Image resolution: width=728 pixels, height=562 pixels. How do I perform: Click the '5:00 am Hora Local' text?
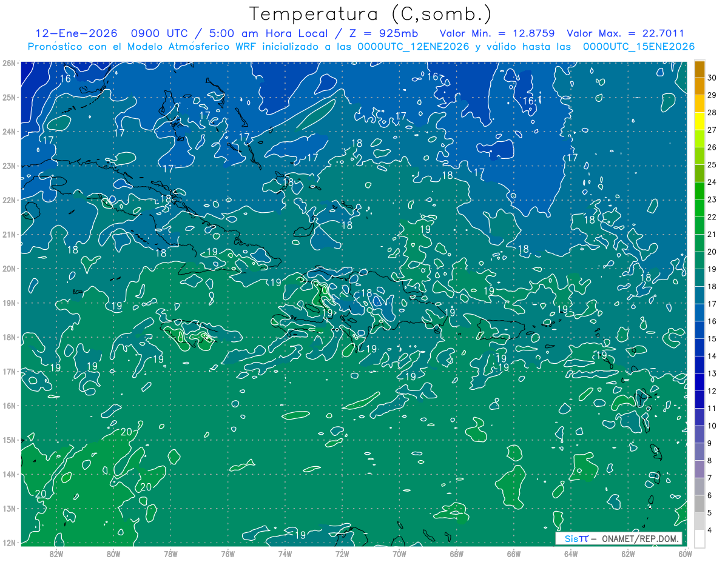point(265,33)
